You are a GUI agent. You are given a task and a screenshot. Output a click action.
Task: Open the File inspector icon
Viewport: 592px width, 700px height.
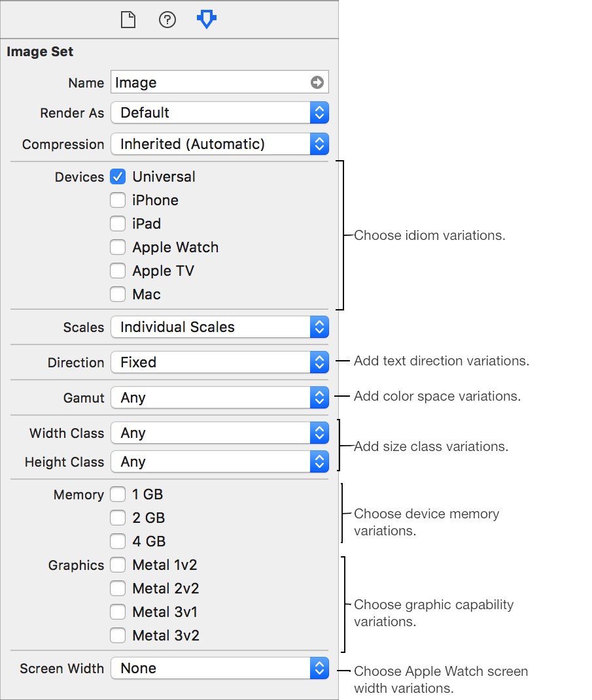(128, 20)
